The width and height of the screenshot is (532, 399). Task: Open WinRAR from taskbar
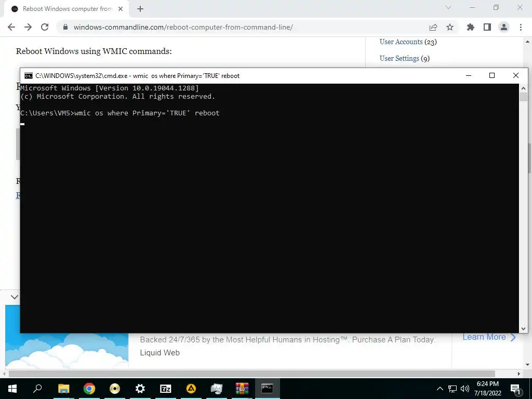(242, 389)
